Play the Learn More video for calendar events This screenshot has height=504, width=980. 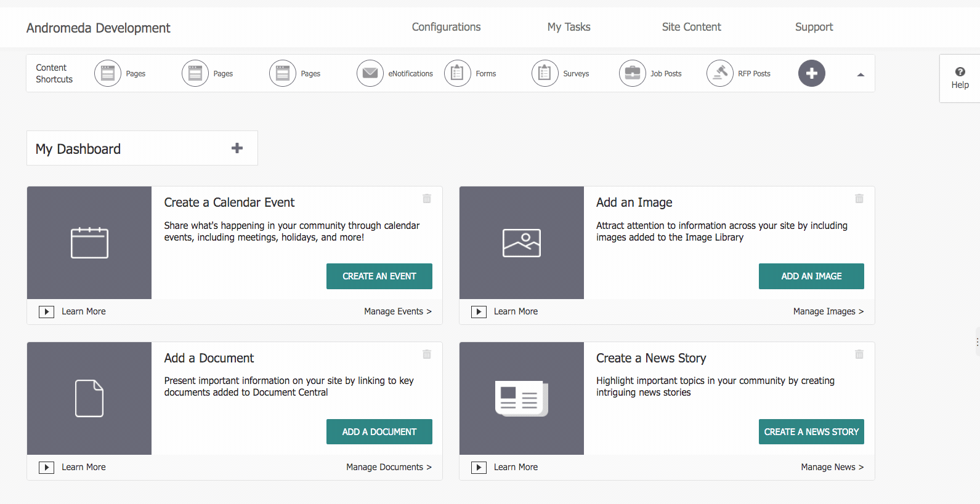point(46,312)
